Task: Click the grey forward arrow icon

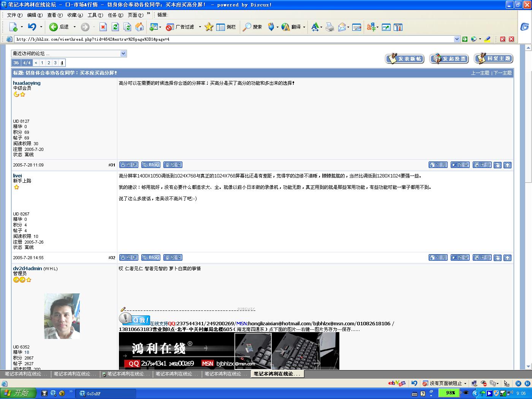Action: tap(85, 27)
